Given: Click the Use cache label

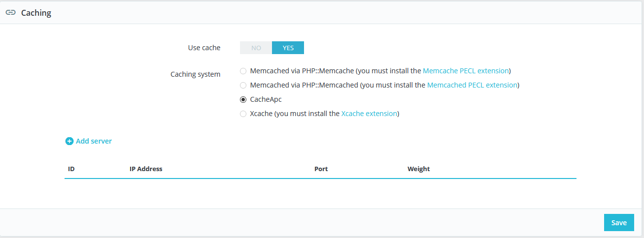Looking at the screenshot, I should [x=204, y=48].
